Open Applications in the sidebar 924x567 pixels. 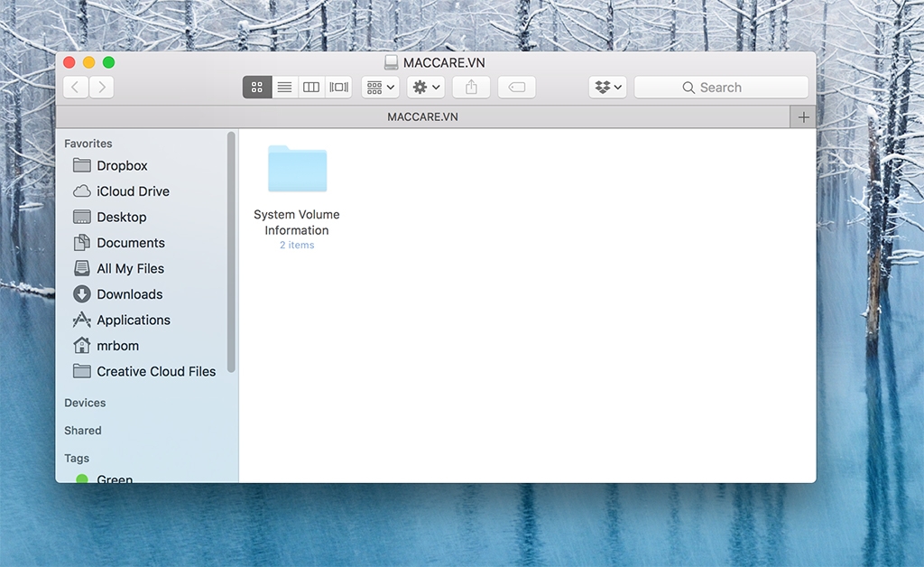(x=133, y=321)
